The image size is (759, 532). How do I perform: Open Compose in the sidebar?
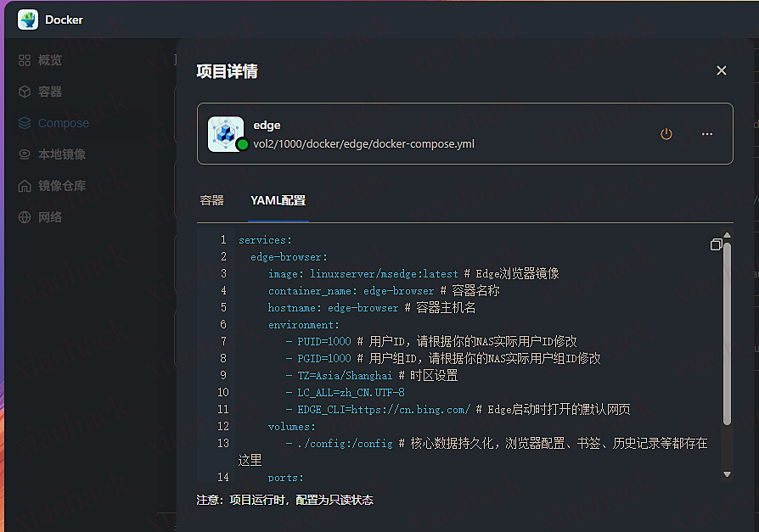click(63, 123)
